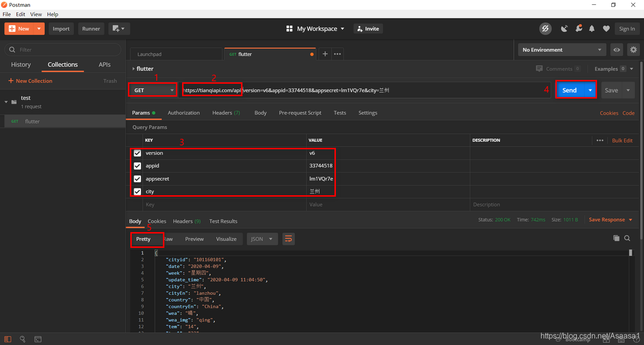This screenshot has width=644, height=345.
Task: Click the Import button
Action: (x=61, y=29)
